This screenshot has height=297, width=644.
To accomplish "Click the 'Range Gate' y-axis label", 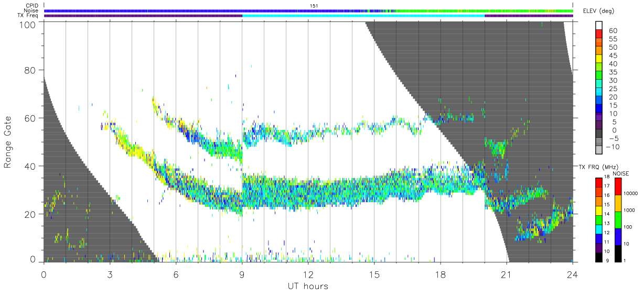I will click(8, 142).
